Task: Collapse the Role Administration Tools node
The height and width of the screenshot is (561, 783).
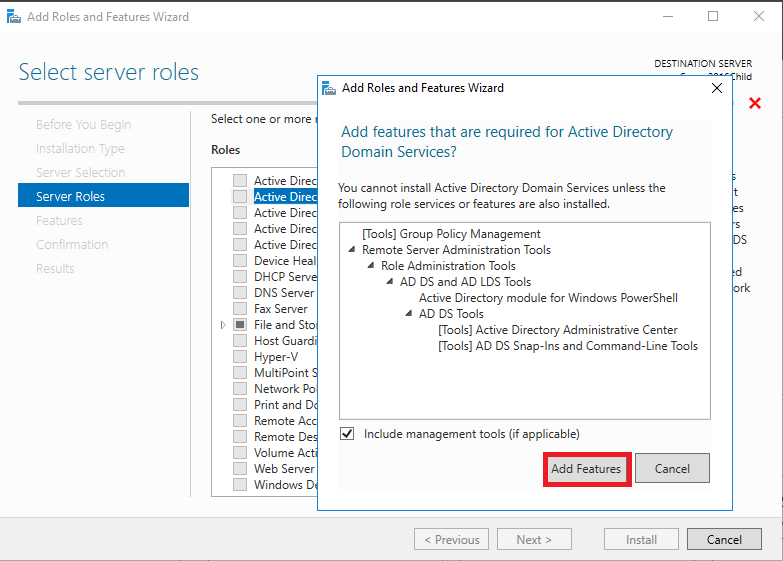Action: pos(371,265)
